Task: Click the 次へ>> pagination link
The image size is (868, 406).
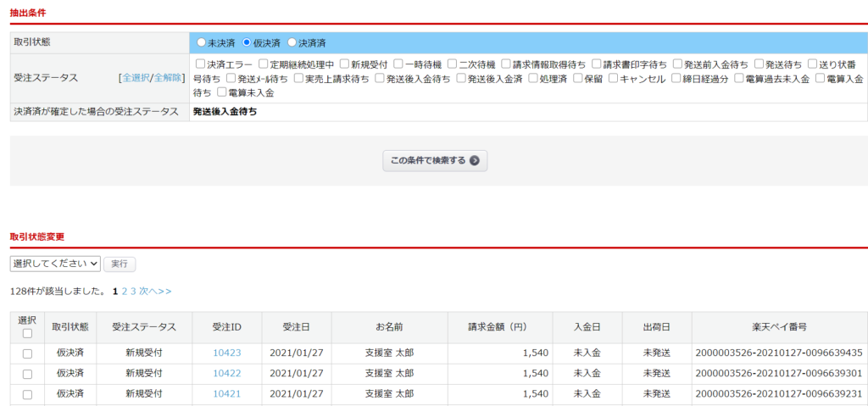Action: point(155,291)
